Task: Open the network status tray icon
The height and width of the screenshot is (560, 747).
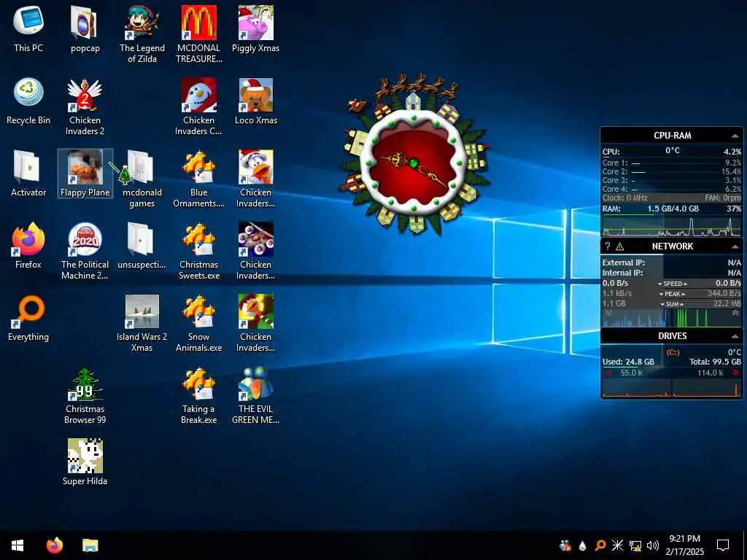Action: click(635, 545)
